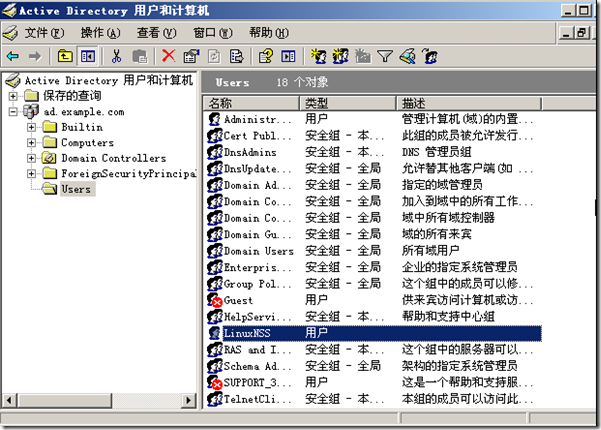
Task: Click tree pane scroll left arrow
Action: pos(9,400)
